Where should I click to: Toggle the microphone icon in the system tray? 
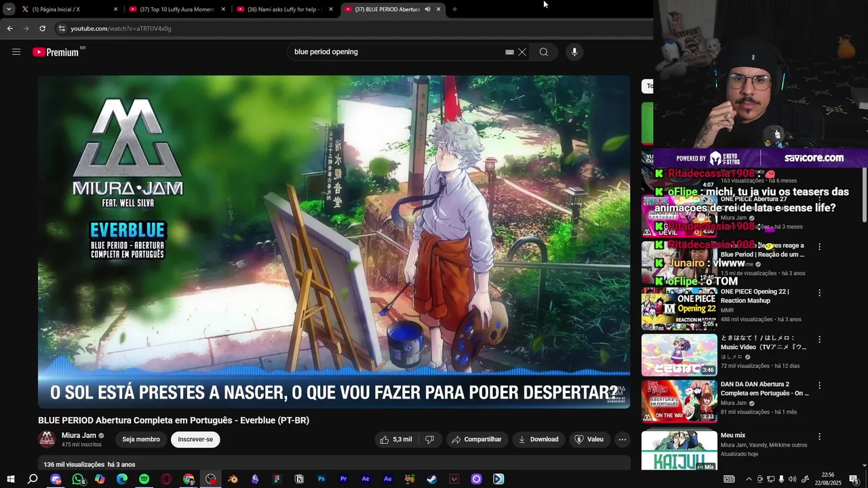[x=781, y=479]
